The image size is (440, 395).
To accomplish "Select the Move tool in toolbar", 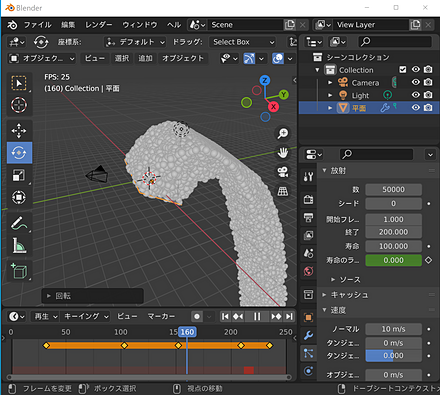I will tap(19, 131).
